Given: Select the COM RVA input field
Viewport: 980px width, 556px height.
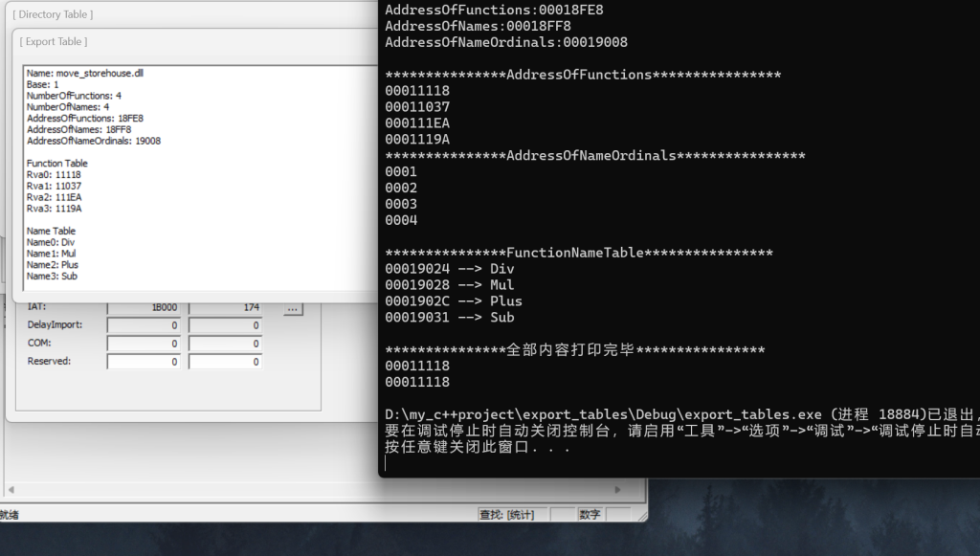Looking at the screenshot, I should pyautogui.click(x=144, y=344).
